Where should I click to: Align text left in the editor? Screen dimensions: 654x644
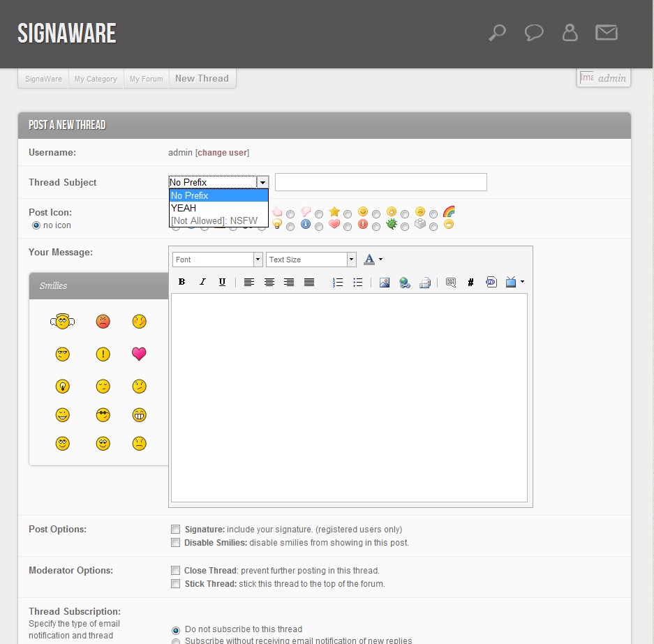click(249, 282)
